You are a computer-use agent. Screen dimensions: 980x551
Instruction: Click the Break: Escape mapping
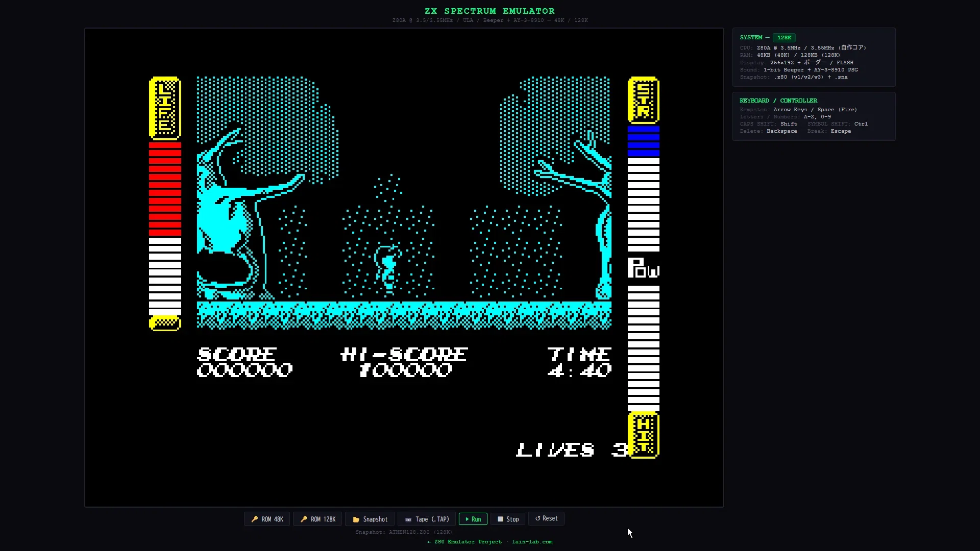tap(829, 131)
